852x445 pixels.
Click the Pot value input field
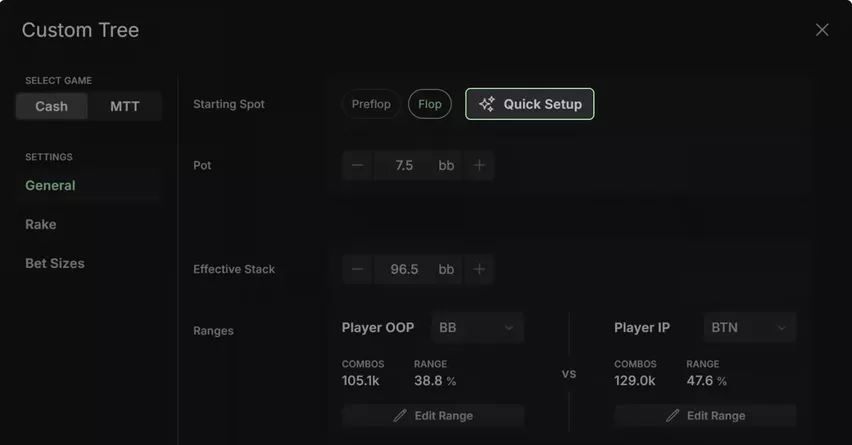click(404, 165)
